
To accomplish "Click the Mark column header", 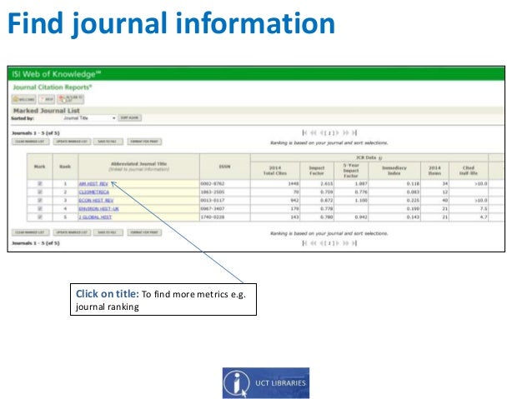I will 40,167.
